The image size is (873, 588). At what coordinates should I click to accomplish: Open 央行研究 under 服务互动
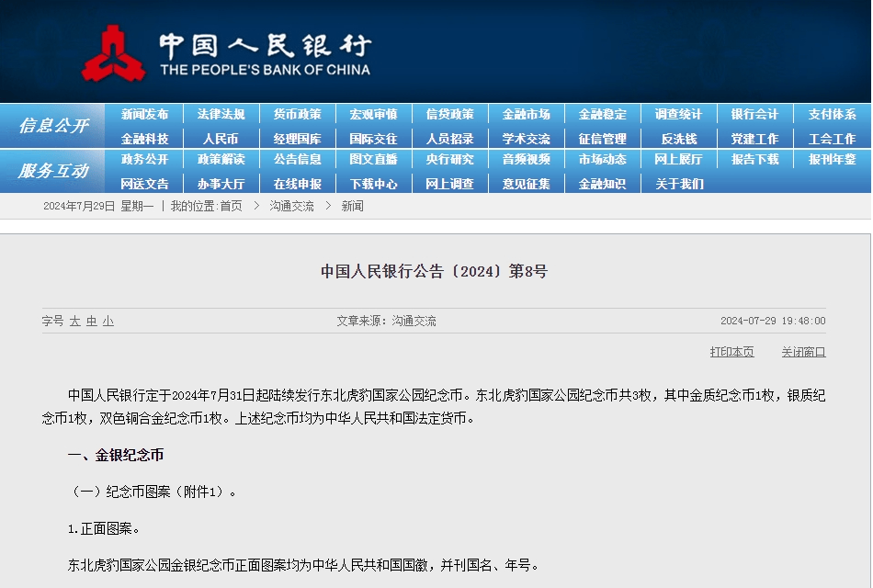coord(450,159)
